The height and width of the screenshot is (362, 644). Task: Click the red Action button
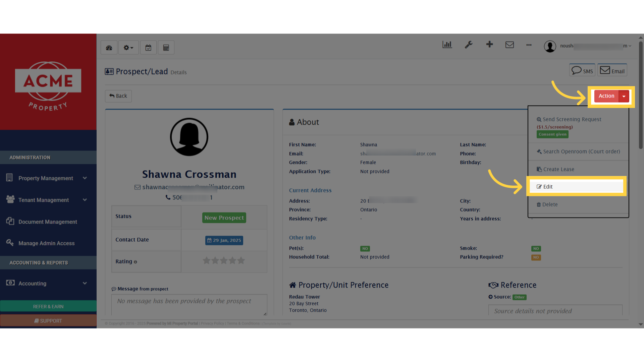[x=606, y=96]
